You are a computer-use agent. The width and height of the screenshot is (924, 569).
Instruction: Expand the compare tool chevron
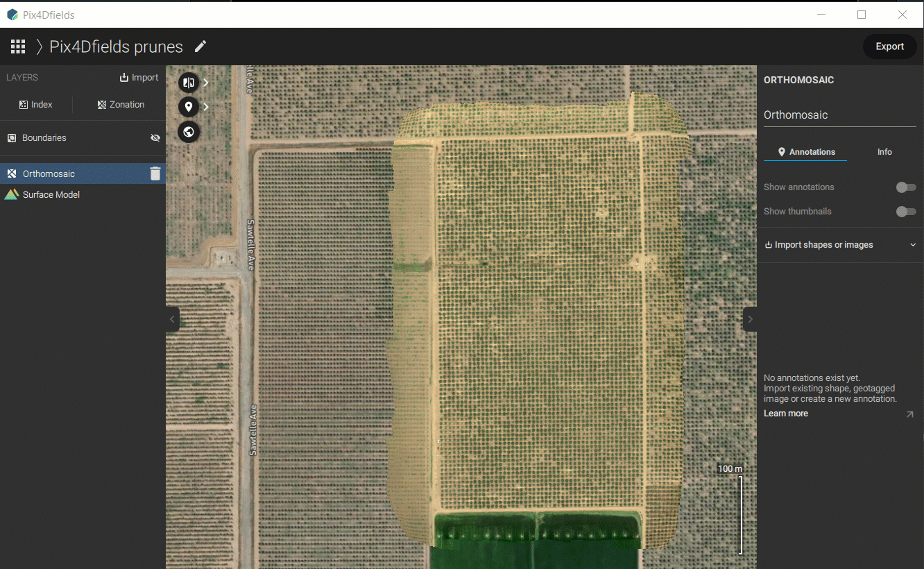pyautogui.click(x=206, y=83)
